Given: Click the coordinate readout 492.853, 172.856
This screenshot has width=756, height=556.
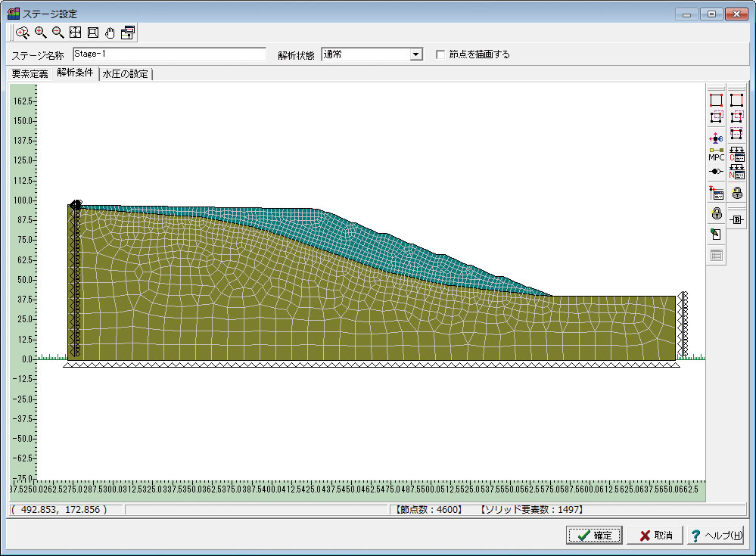Looking at the screenshot, I should (x=59, y=509).
